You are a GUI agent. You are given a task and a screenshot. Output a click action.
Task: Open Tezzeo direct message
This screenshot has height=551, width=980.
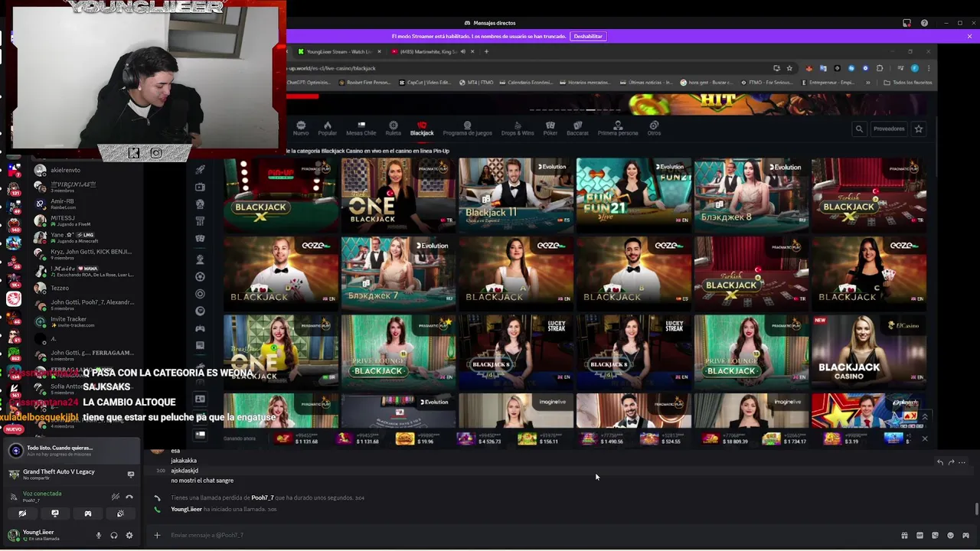click(x=84, y=288)
